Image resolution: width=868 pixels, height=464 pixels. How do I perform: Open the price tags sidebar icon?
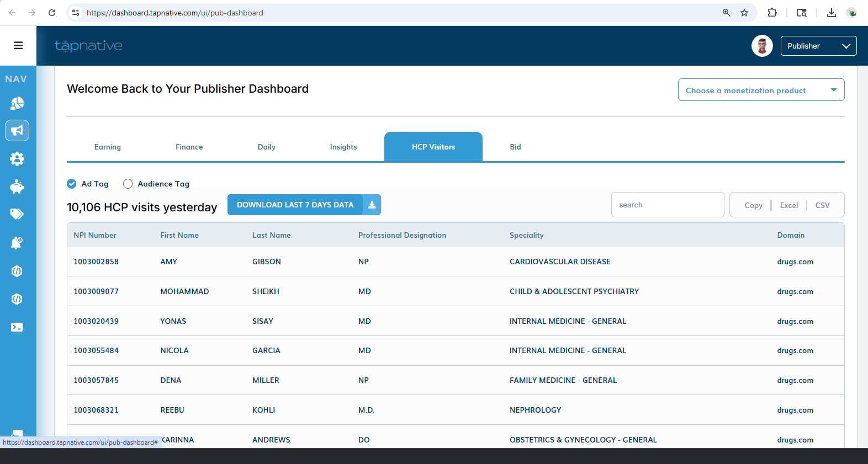point(17,214)
